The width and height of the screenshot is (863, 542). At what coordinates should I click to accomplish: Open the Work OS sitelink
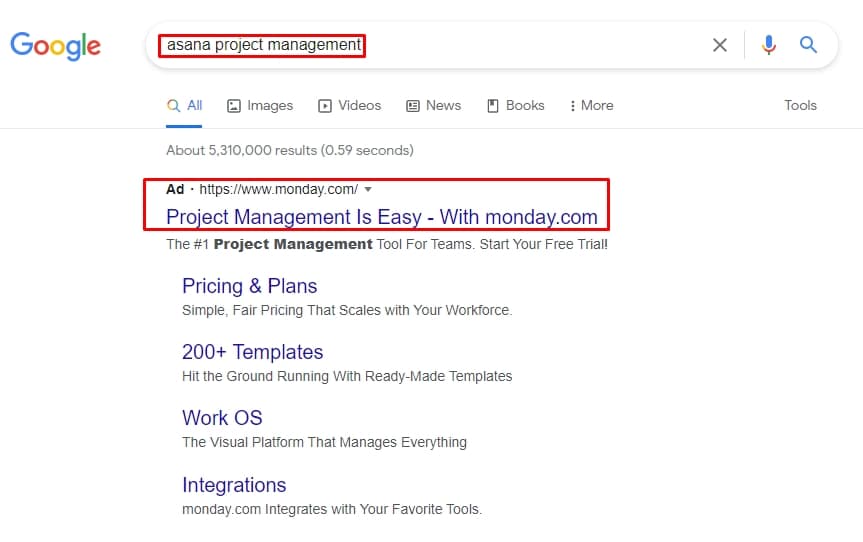pyautogui.click(x=222, y=418)
